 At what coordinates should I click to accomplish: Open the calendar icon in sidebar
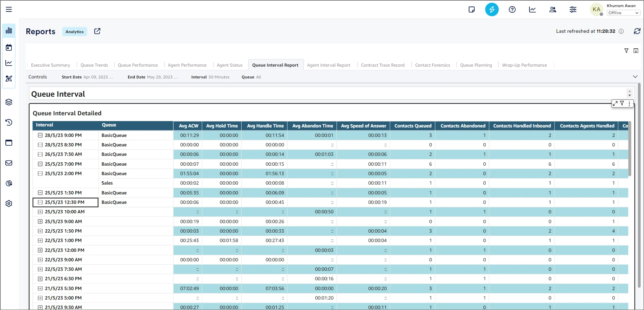9,47
